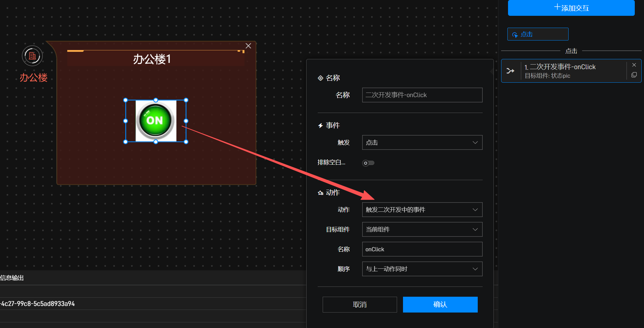644x328 pixels.
Task: Open the 信息输出 panel tab
Action: coord(12,278)
